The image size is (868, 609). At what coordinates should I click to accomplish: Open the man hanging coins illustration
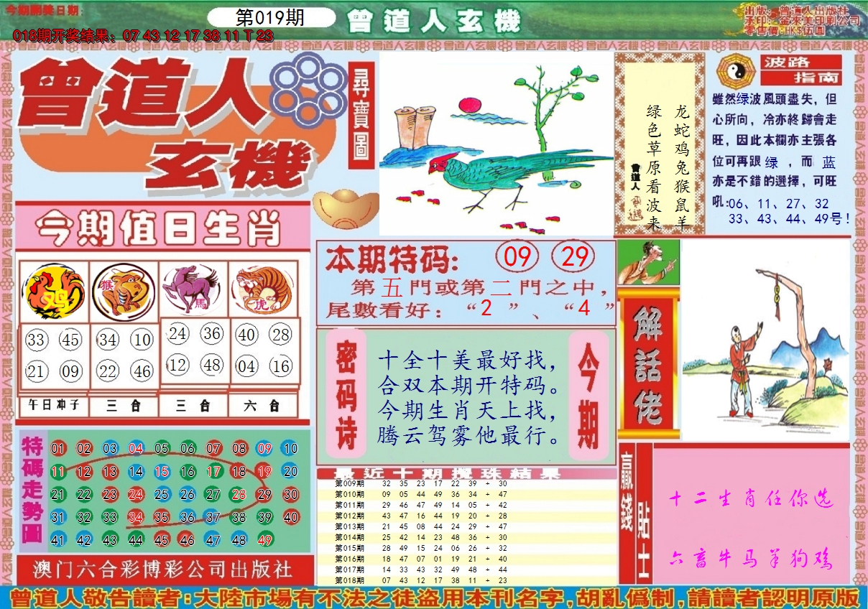point(765,340)
